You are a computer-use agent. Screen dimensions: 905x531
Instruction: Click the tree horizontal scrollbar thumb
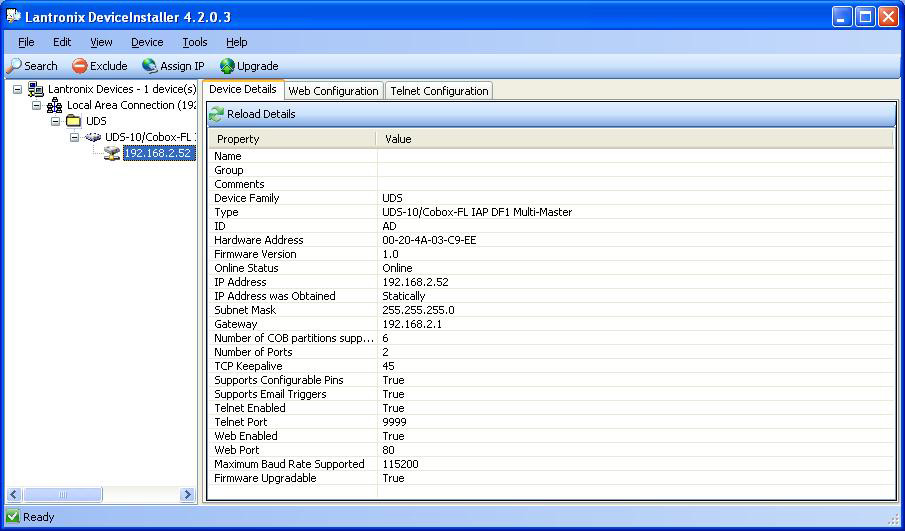(x=63, y=494)
